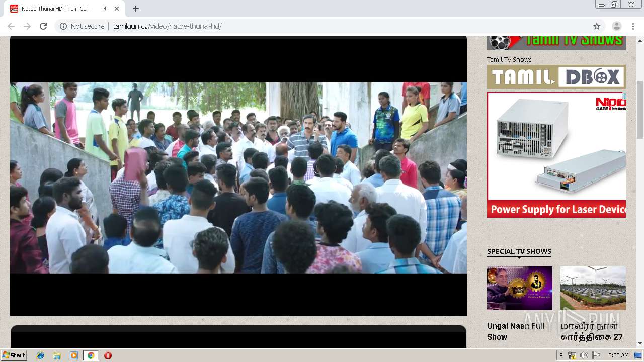
Task: Open the Chrome three-dot menu
Action: (x=633, y=26)
